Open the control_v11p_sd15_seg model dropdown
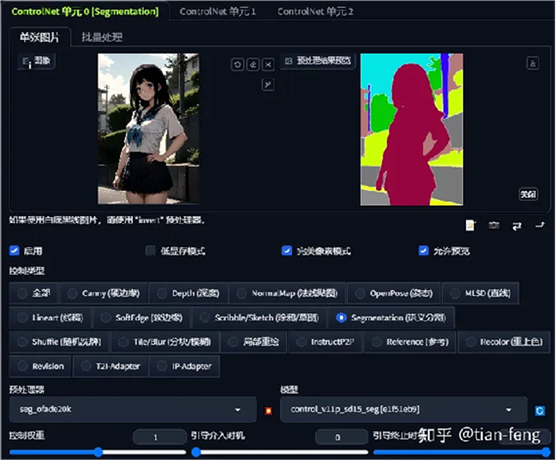Screen dimensions: 556x460 click(x=404, y=409)
